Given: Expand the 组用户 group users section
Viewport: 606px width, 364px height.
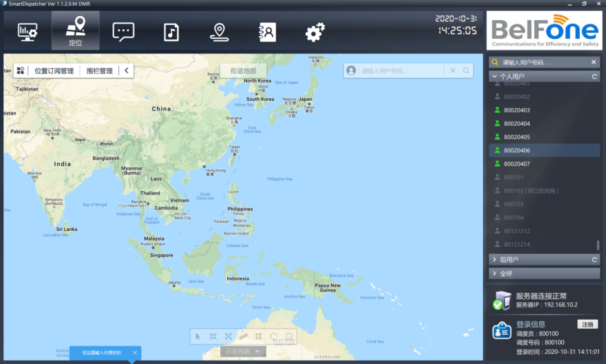Looking at the screenshot, I should [494, 260].
